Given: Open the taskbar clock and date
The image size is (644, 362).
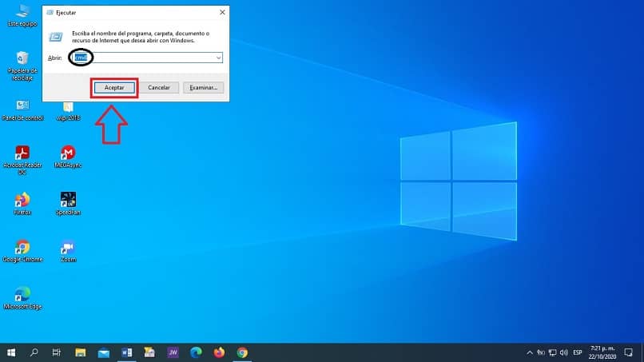Looking at the screenshot, I should pyautogui.click(x=602, y=352).
